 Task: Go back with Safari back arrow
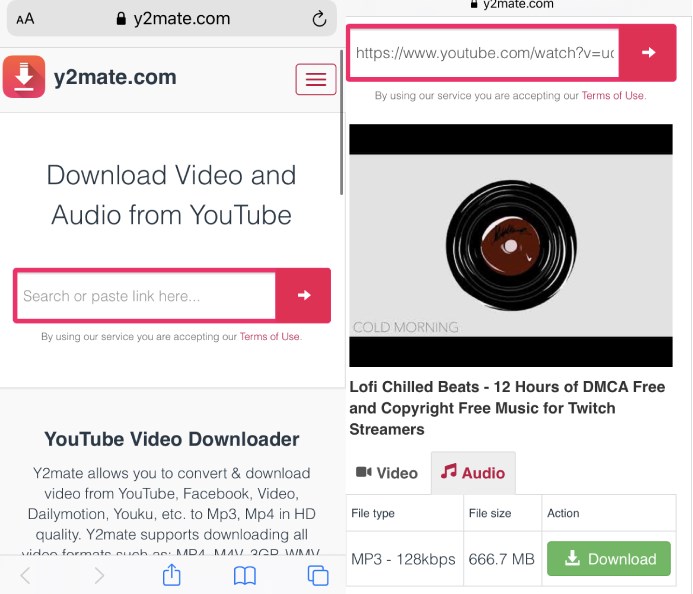tap(26, 575)
